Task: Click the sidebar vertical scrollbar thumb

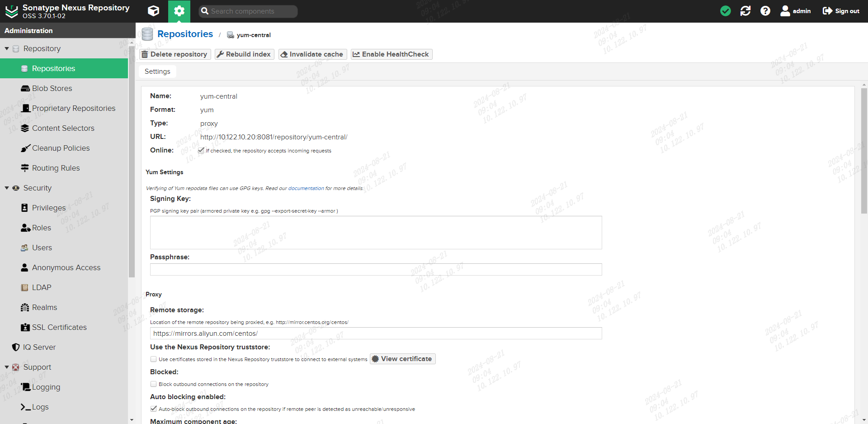Action: (x=132, y=162)
